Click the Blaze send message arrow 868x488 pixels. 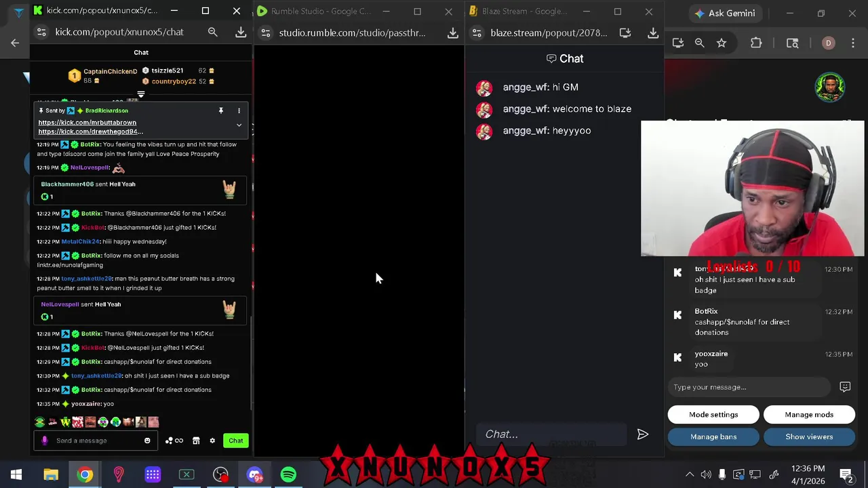click(x=643, y=434)
